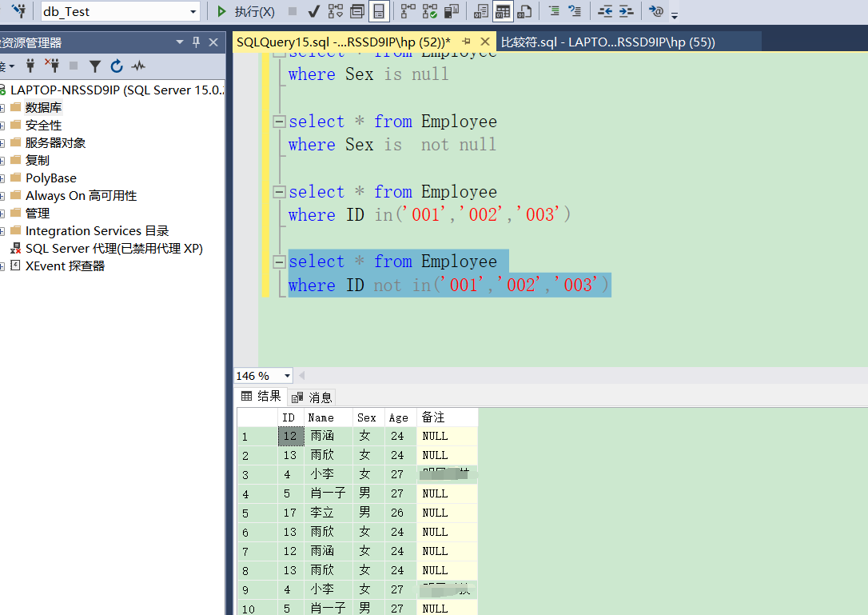Collapse the 'where ID in' query block
Viewport: 868px width, 615px height.
(x=280, y=192)
